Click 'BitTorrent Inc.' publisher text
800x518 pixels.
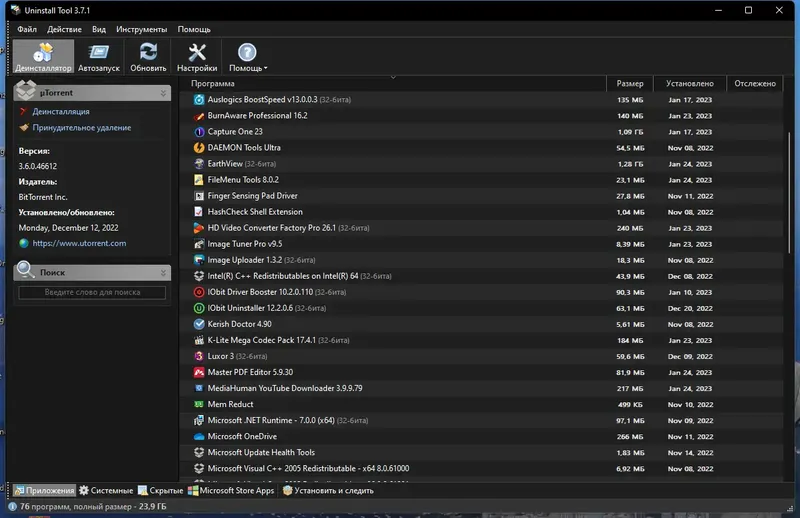(x=43, y=197)
